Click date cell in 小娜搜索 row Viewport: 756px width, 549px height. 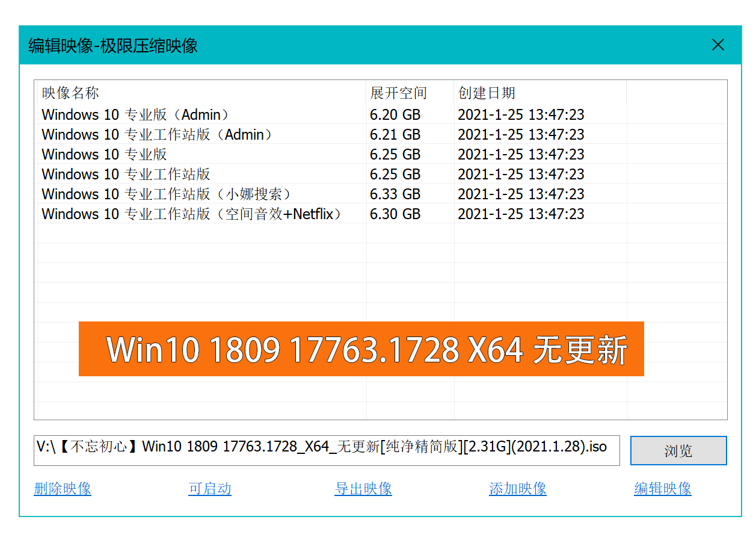521,194
